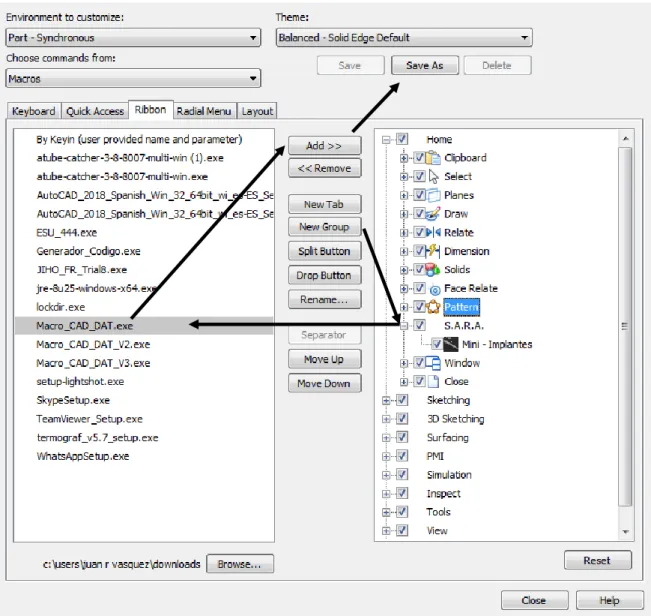Uncheck the Home tab checkbox
Screen dimensions: 651x616
coord(402,139)
